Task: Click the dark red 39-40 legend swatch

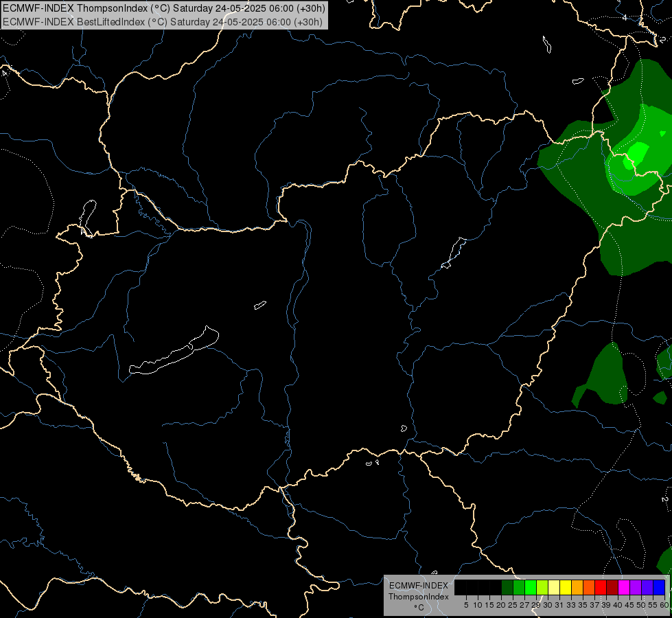Action: pyautogui.click(x=612, y=587)
